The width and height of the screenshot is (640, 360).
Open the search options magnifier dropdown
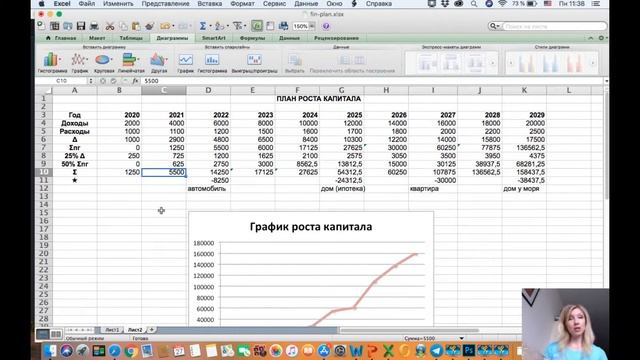(x=494, y=26)
